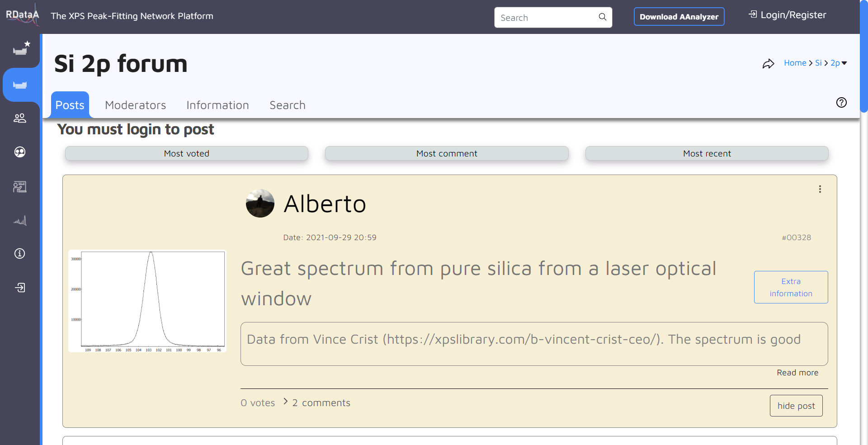Screen dimensions: 868x445
Task: Open the help question mark icon
Action: click(841, 103)
